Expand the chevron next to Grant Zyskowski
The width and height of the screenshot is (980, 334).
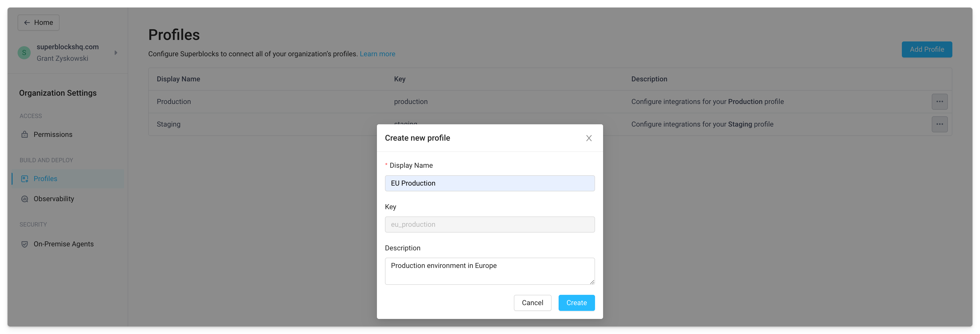(116, 52)
